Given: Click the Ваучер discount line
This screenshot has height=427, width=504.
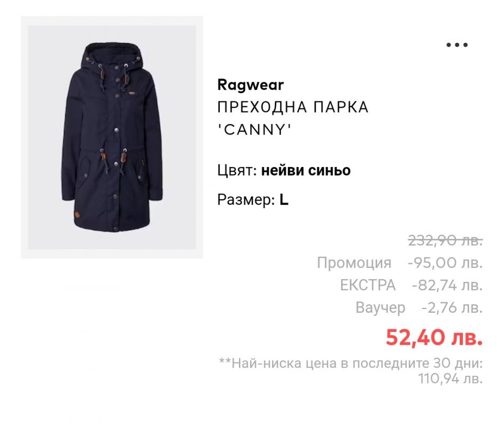Looking at the screenshot, I should pos(419,307).
